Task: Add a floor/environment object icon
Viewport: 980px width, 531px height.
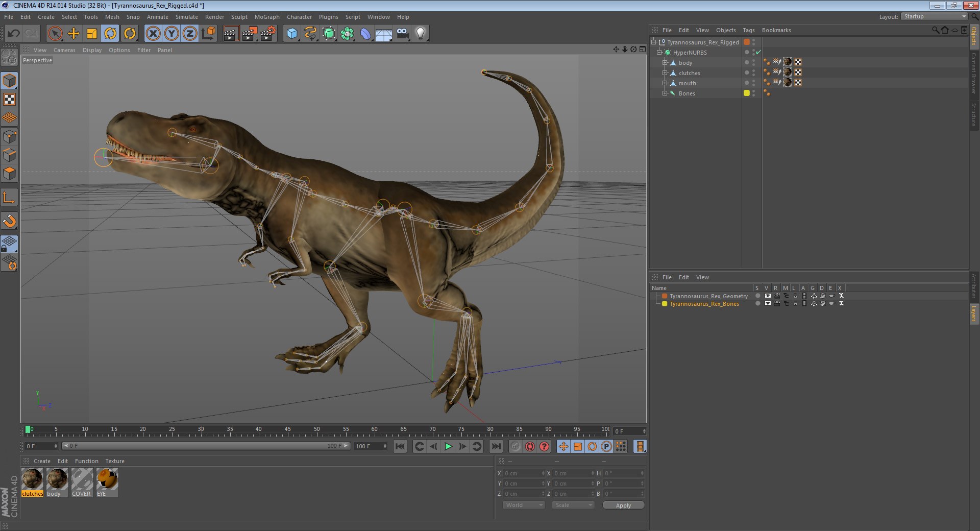Action: pyautogui.click(x=384, y=34)
